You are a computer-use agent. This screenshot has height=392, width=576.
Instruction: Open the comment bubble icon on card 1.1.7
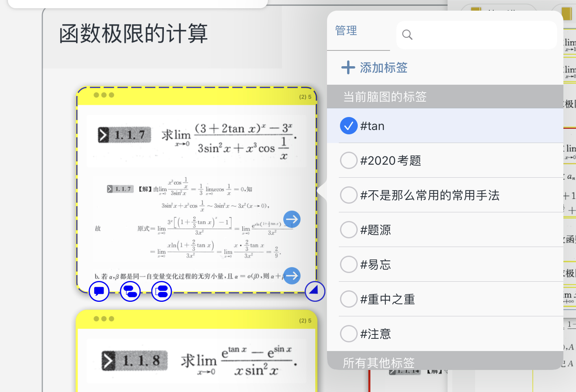99,292
